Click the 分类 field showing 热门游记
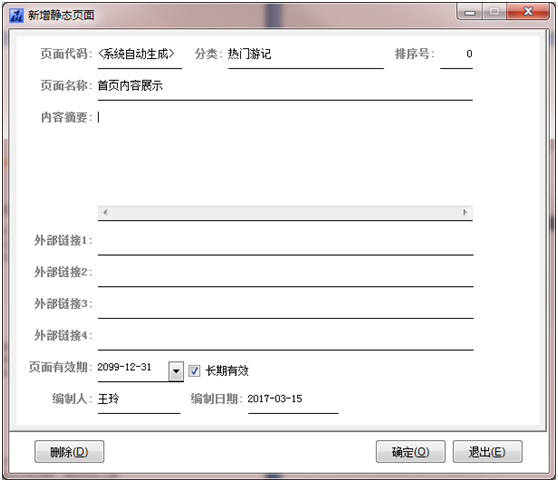The width and height of the screenshot is (558, 482). coord(306,55)
